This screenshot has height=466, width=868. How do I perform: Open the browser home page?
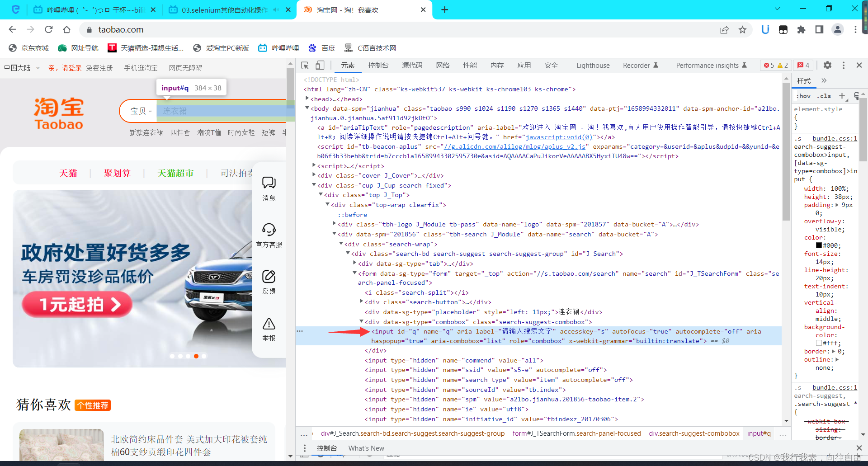point(67,29)
